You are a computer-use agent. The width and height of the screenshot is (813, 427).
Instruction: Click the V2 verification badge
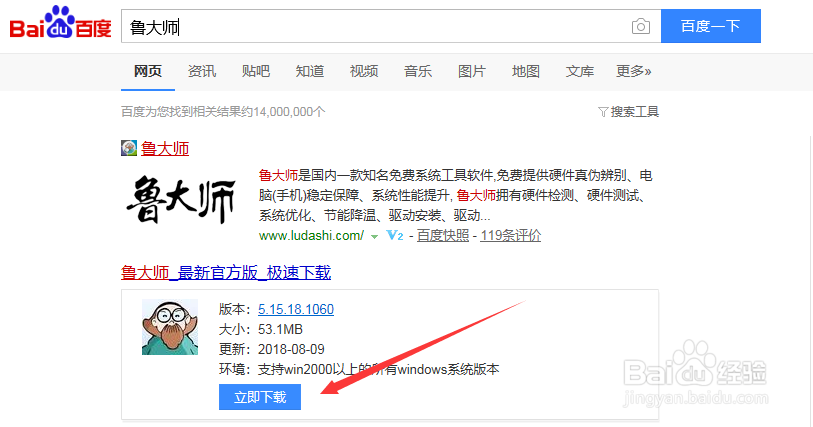click(395, 236)
